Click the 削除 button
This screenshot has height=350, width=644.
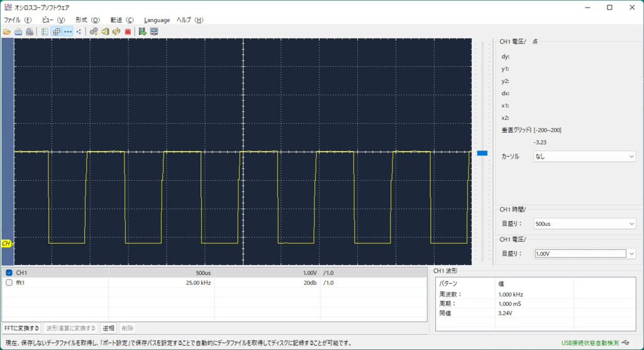click(127, 328)
